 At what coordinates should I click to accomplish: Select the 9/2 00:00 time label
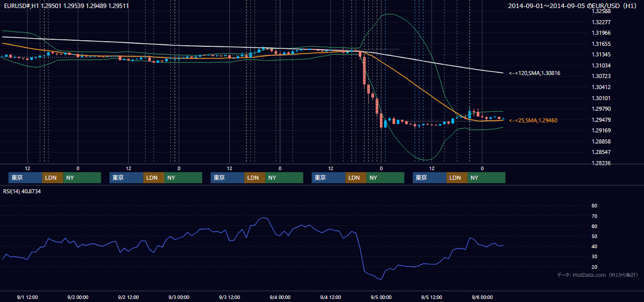[x=78, y=297]
